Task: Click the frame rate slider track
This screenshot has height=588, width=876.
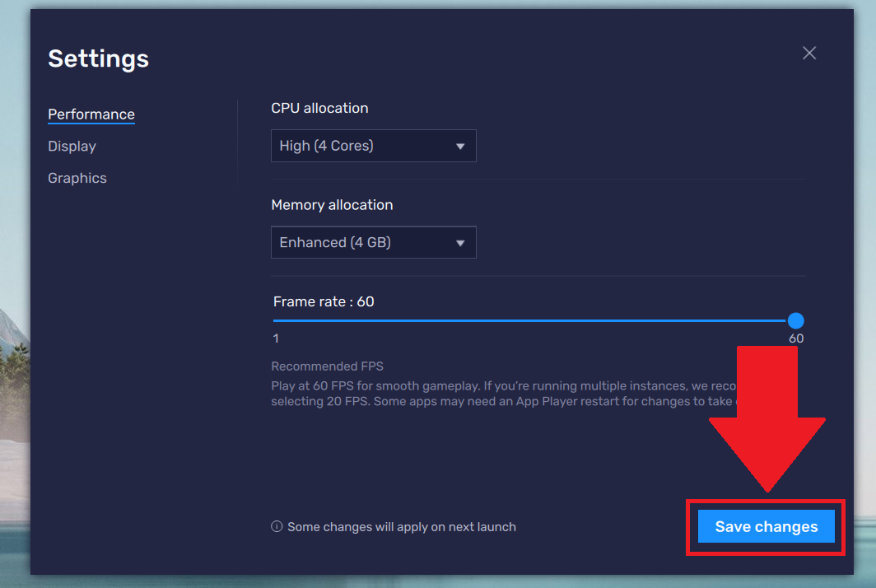Action: (x=535, y=320)
